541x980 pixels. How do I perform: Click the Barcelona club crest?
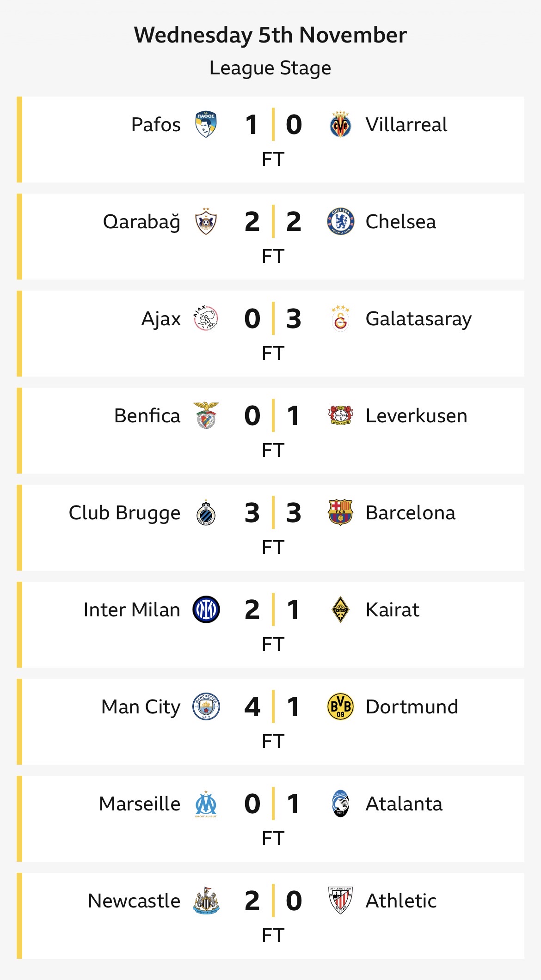[x=340, y=513]
